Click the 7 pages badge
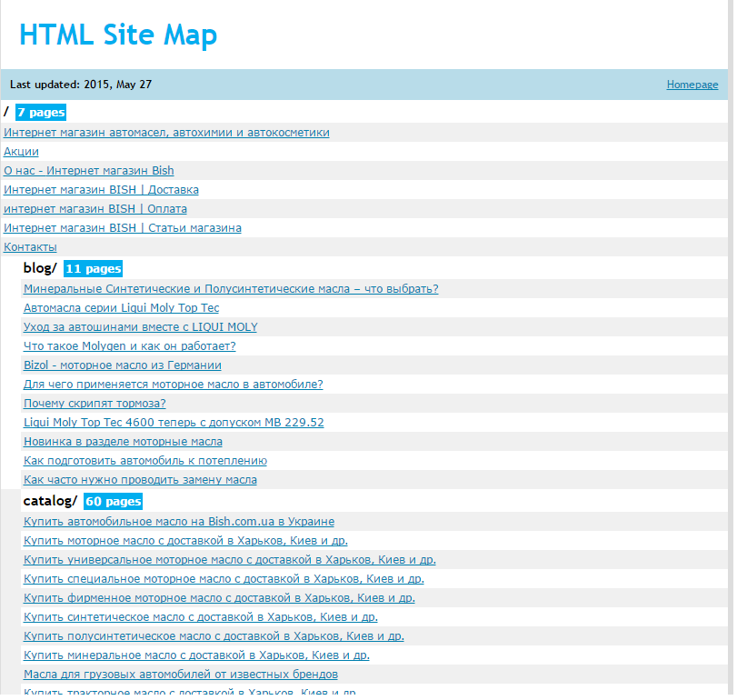Screen dimensions: 737x700 [x=41, y=113]
